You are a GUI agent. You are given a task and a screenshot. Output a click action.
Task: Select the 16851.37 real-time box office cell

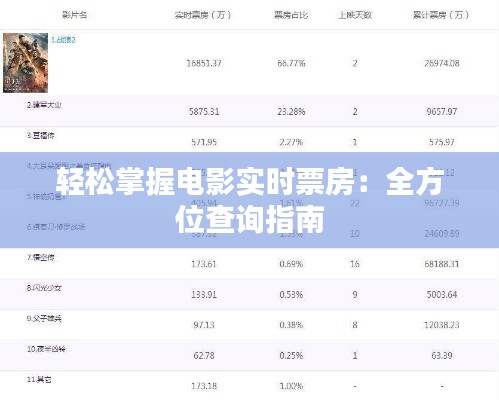(x=204, y=63)
